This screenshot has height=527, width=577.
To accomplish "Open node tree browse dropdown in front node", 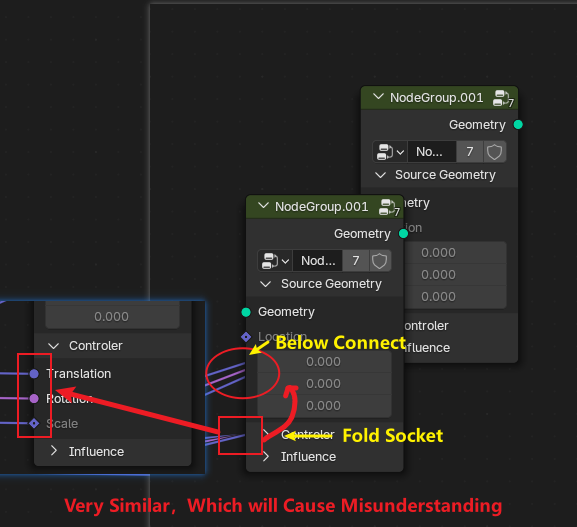I will tap(275, 261).
